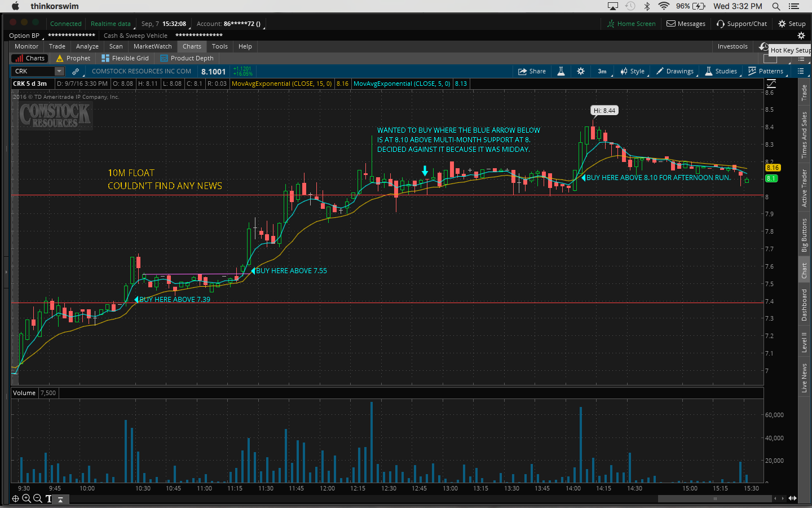The width and height of the screenshot is (812, 508).
Task: Open the 3m timeframe dropdown
Action: coord(602,71)
